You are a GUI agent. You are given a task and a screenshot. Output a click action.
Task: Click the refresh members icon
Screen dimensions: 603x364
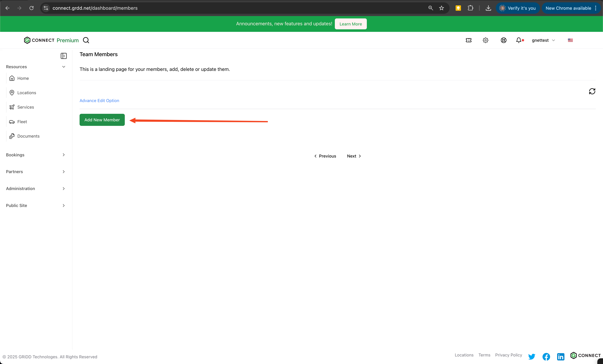tap(592, 91)
